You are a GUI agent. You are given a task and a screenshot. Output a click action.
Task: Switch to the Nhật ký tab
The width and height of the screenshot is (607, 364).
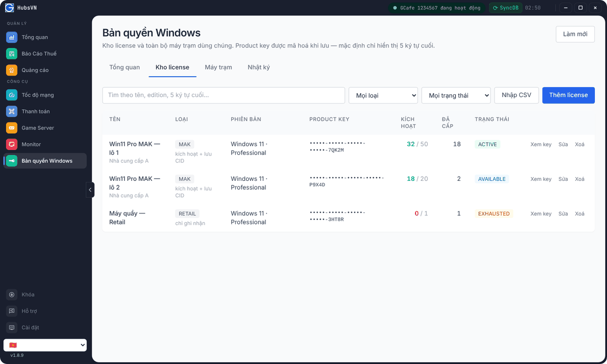pos(259,67)
